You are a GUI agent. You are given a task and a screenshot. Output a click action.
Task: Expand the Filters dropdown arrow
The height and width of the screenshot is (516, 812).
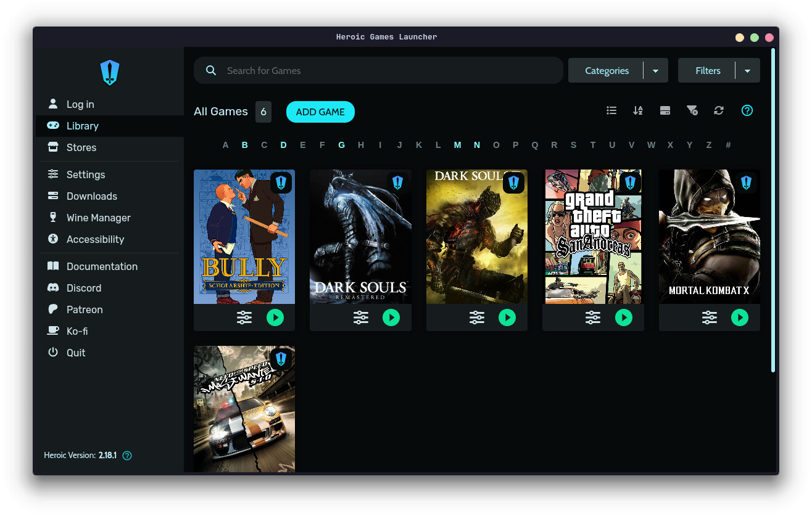(x=747, y=71)
